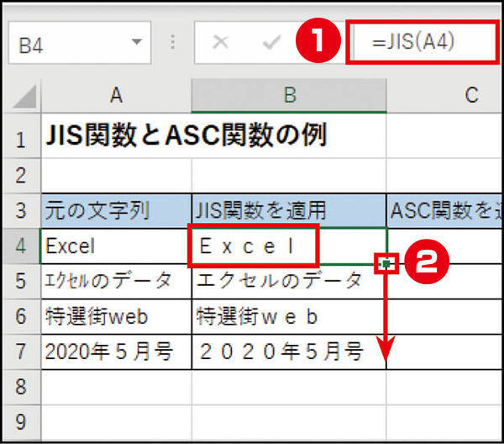
Task: Select column A header
Action: pos(116,96)
